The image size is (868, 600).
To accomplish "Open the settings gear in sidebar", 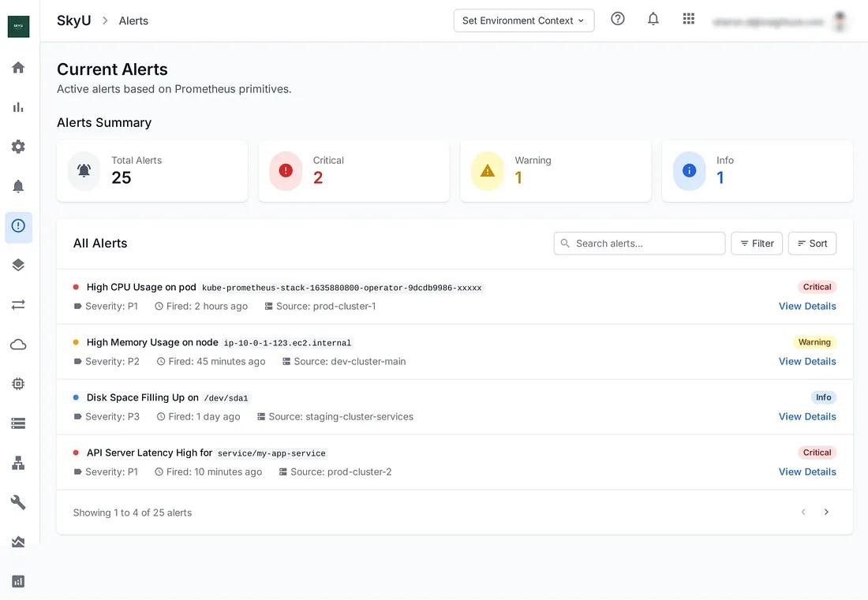I will [x=18, y=147].
